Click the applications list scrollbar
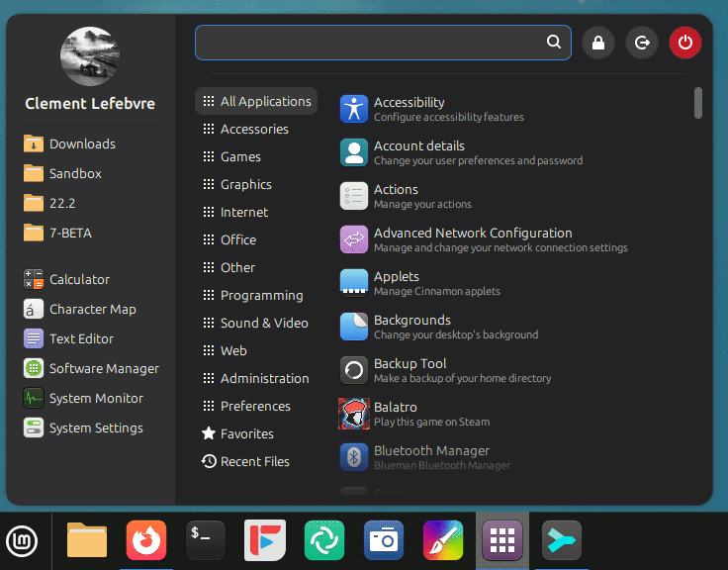 [x=697, y=103]
